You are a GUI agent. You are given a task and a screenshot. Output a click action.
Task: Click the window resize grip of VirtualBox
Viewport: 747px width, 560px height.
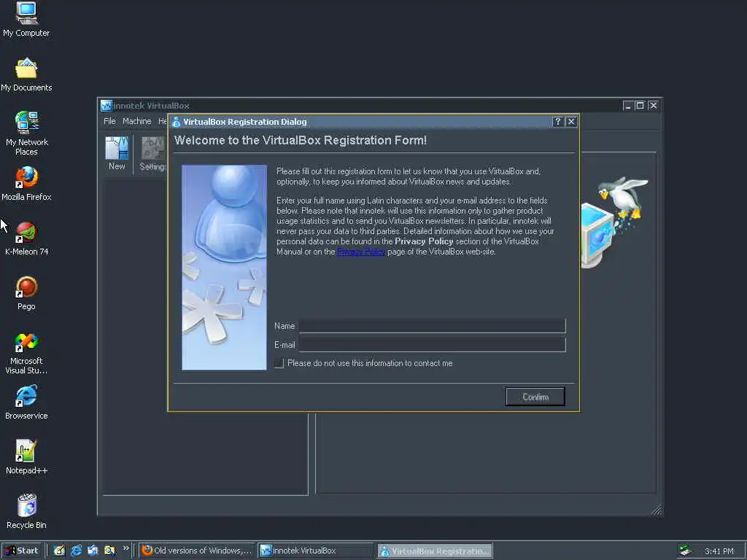tap(657, 510)
